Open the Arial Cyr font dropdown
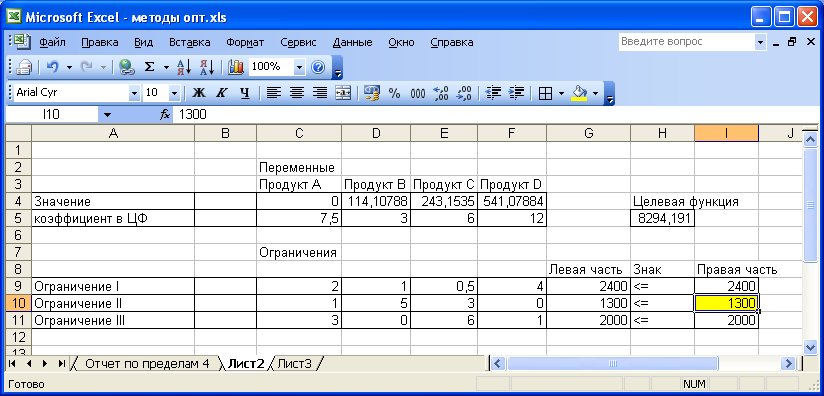The width and height of the screenshot is (824, 396). (135, 93)
